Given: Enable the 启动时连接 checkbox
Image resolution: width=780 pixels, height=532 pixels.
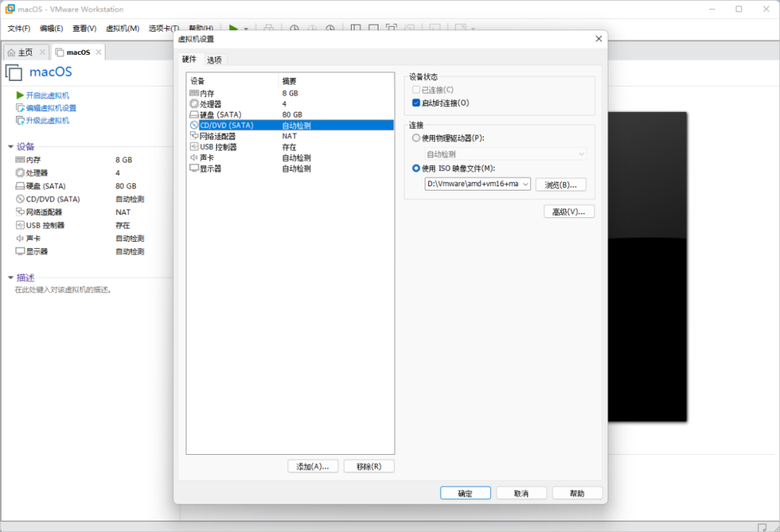Looking at the screenshot, I should [416, 103].
